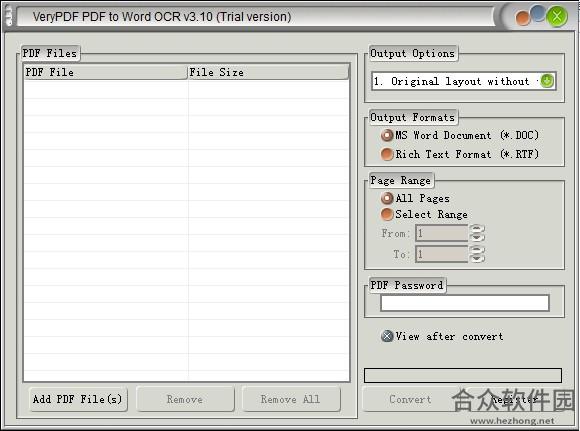580x431 pixels.
Task: Click the green dropdown arrow icon
Action: (547, 81)
